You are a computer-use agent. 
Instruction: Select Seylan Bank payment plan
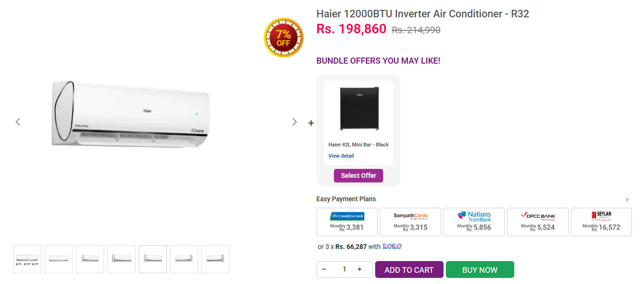(x=601, y=222)
